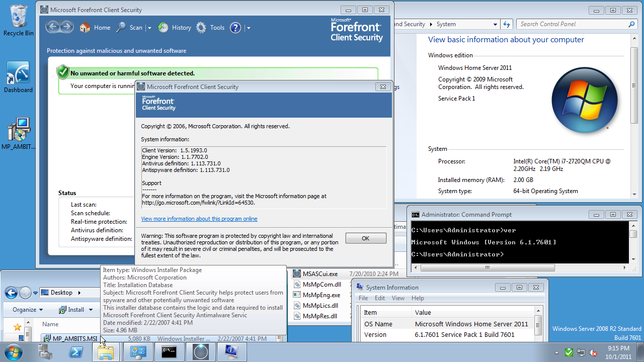Go forward in Forefront Client Security window
The image size is (644, 362).
[x=66, y=27]
